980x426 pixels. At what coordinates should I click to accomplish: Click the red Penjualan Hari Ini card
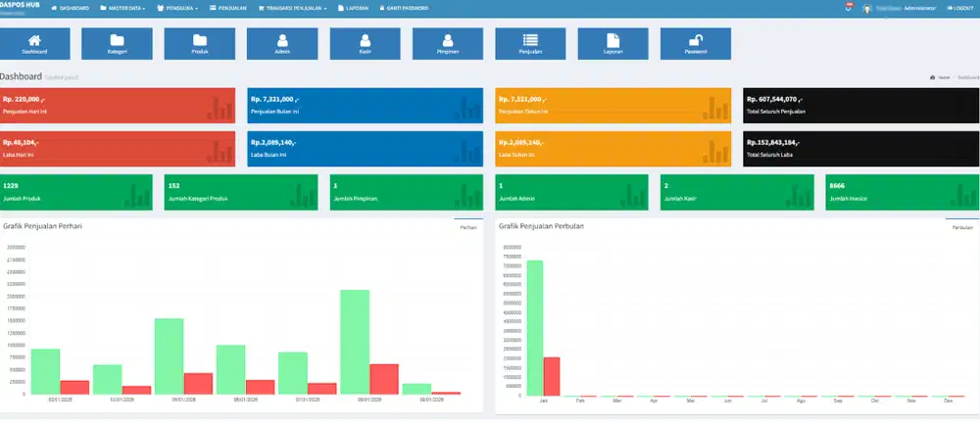118,106
